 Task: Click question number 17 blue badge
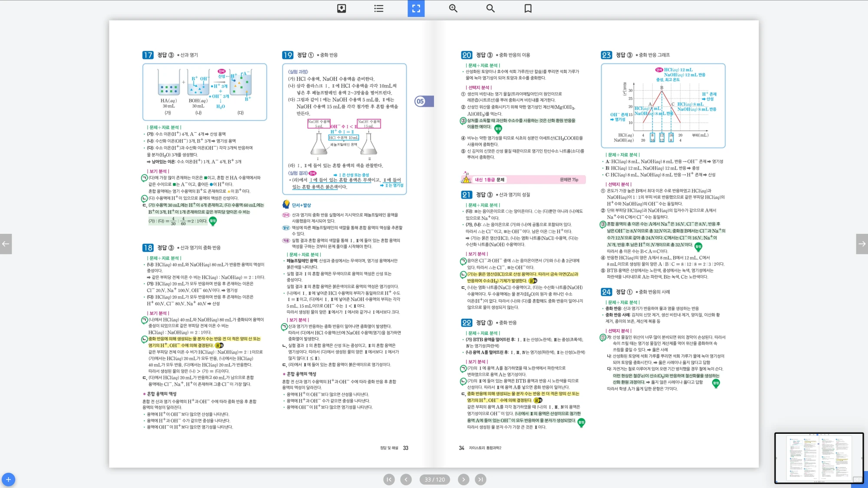148,55
